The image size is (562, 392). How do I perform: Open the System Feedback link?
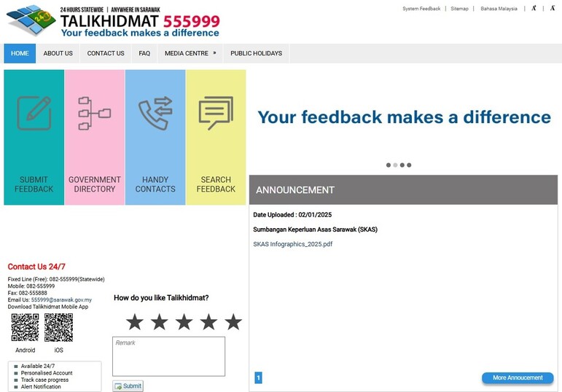tap(421, 9)
